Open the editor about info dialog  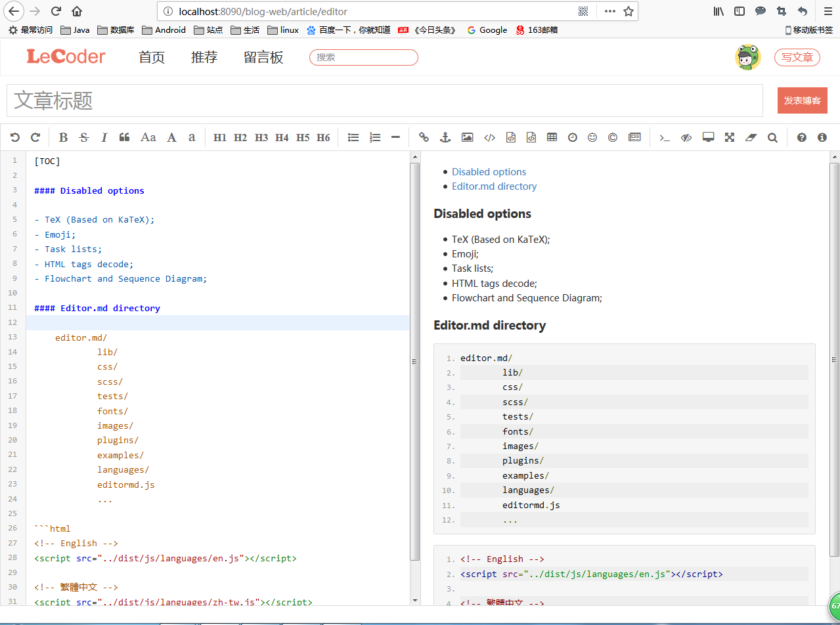coord(822,137)
